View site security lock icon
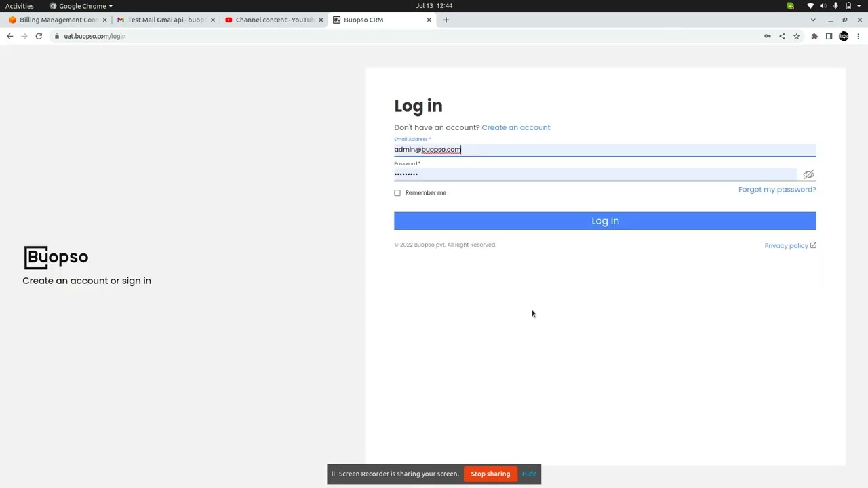 click(57, 36)
